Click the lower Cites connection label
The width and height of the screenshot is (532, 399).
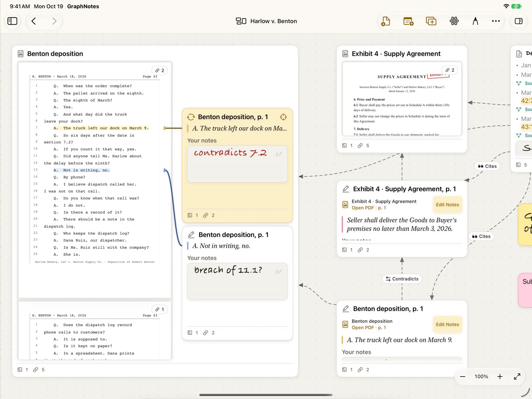pyautogui.click(x=481, y=236)
